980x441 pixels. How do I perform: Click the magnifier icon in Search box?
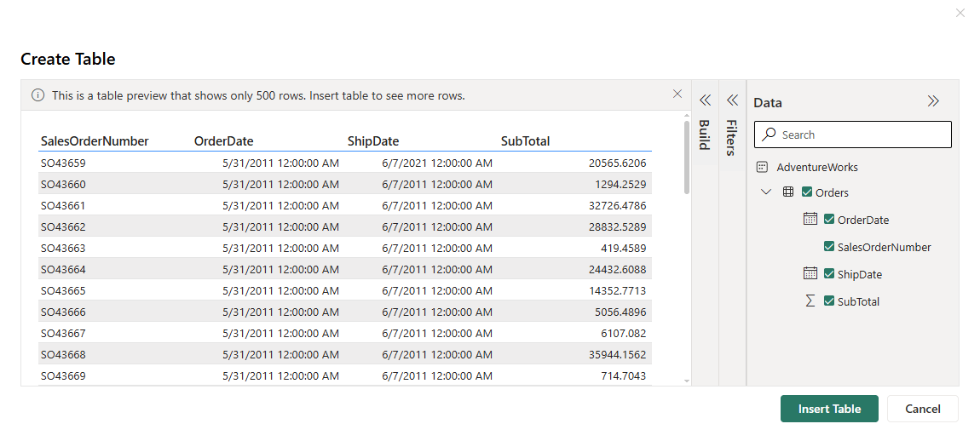(770, 135)
